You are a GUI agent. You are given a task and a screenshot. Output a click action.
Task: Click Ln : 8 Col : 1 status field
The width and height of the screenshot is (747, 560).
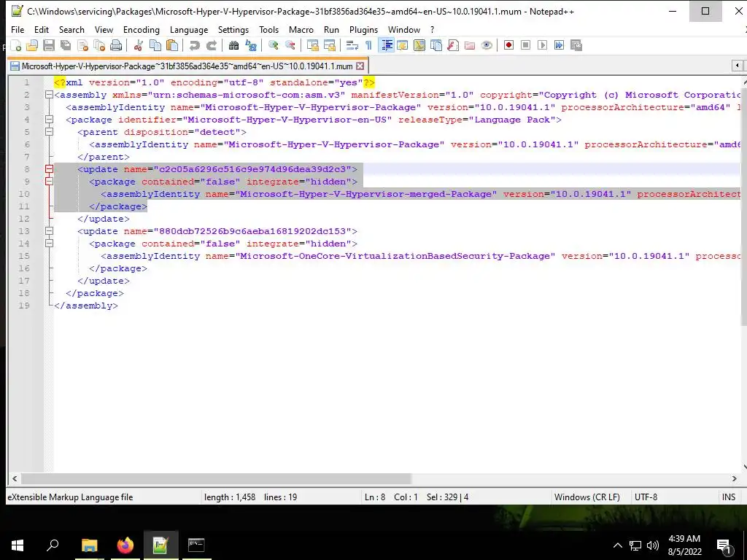pos(391,497)
